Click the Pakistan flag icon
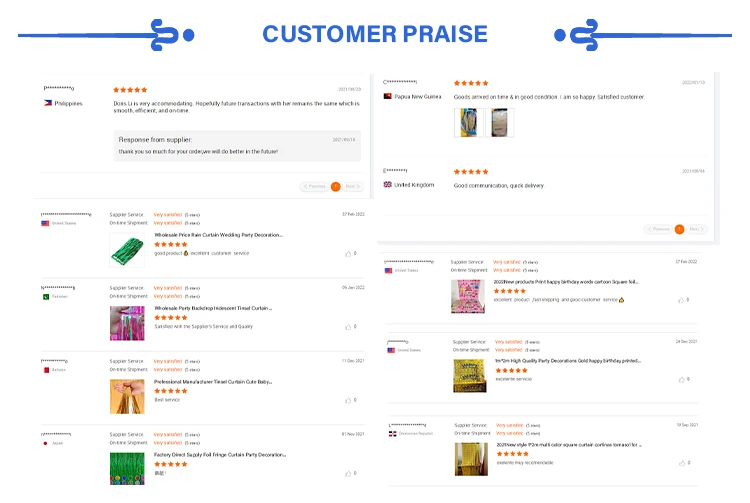 [45, 296]
